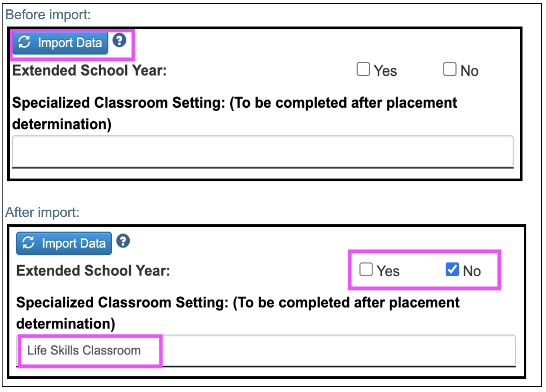
Task: Toggle Extended School Year Yes before import
Action: tap(363, 69)
